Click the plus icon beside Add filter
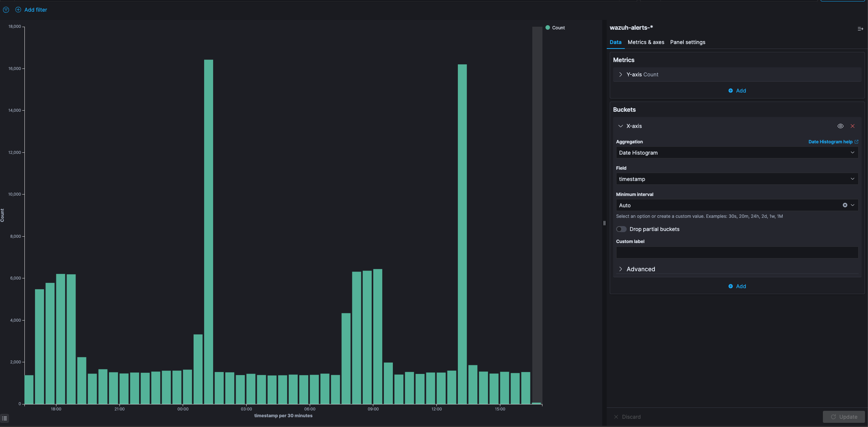Screen dimensions: 868x427 [18, 10]
